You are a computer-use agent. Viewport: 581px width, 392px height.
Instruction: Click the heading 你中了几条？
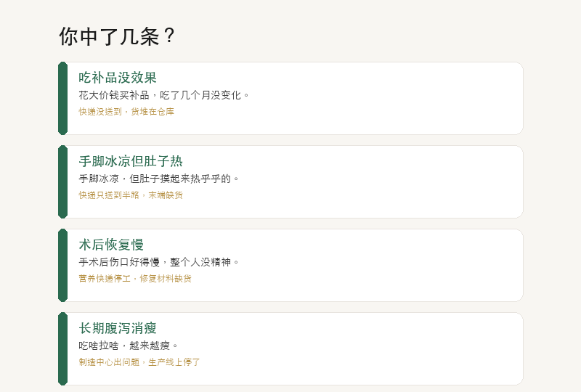pos(117,36)
